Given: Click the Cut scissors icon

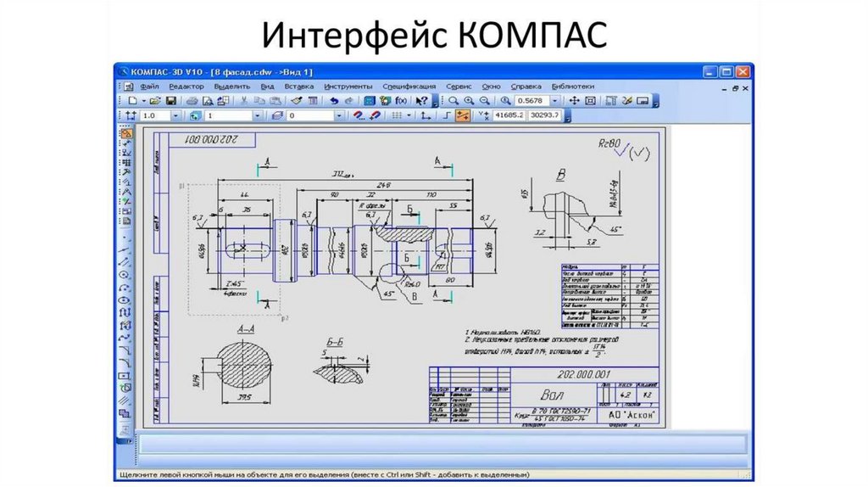Looking at the screenshot, I should click(243, 101).
